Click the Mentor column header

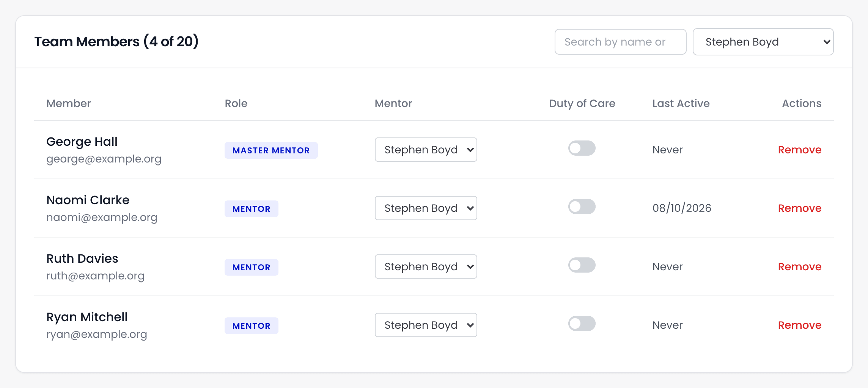point(393,103)
